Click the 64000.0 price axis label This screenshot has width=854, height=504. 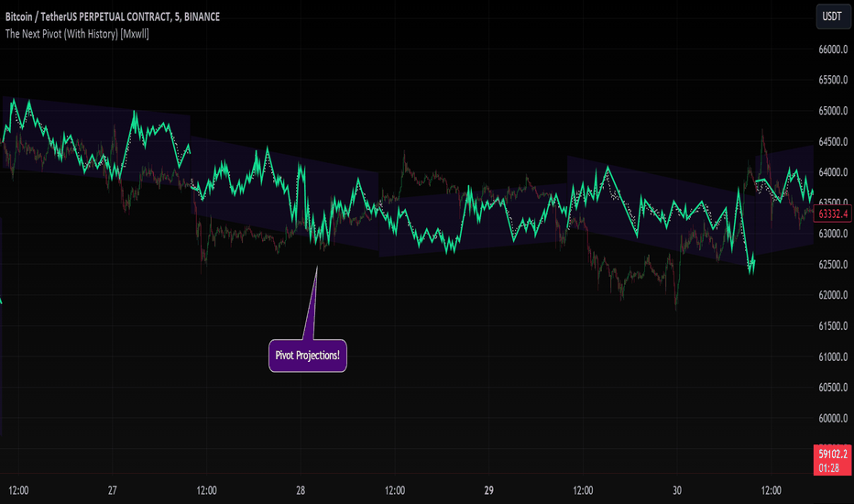click(833, 172)
